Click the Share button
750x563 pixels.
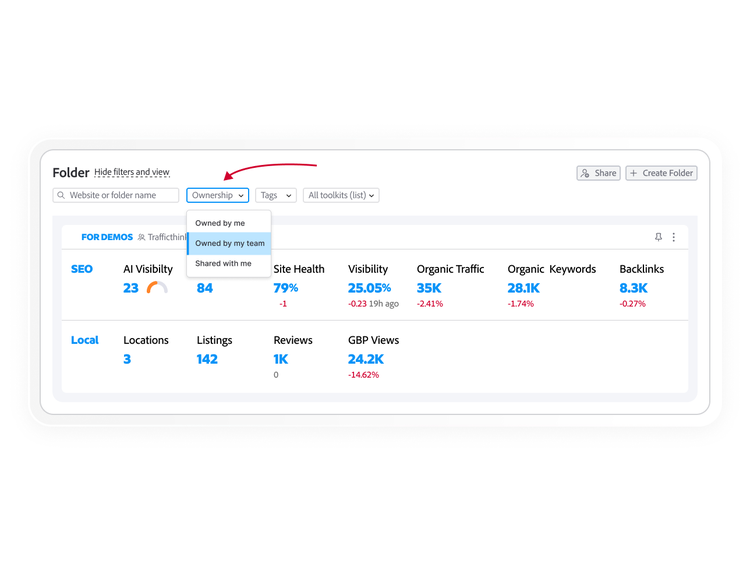(598, 173)
